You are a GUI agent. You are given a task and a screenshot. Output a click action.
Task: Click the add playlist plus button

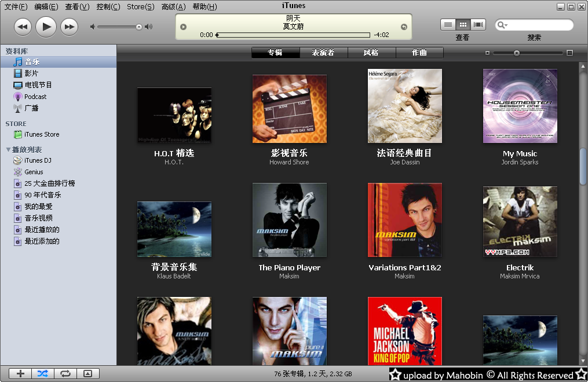tap(20, 373)
